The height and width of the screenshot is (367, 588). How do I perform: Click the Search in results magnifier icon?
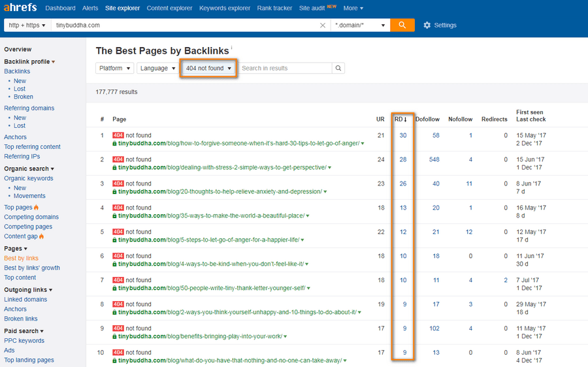click(338, 68)
